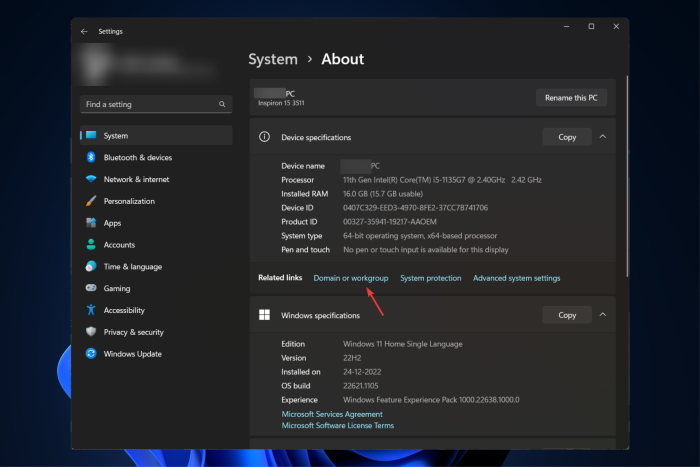Copy the Windows specifications
The height and width of the screenshot is (467, 700).
click(x=567, y=315)
